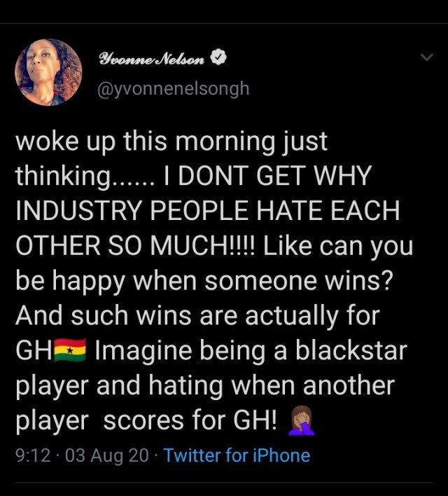Click the "scores for GH!" text
Image resolution: width=448 pixels, height=496 pixels.
pos(190,420)
